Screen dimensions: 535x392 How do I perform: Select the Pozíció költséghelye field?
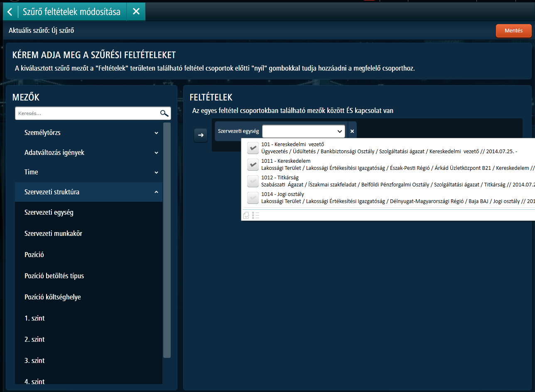52,297
